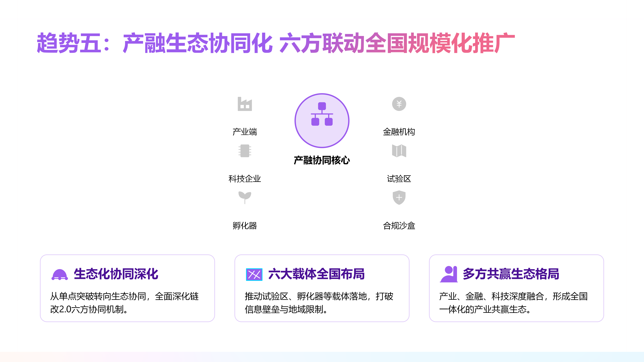The height and width of the screenshot is (362, 644).
Task: Click the factory icon above 产业端
Action: click(x=245, y=104)
